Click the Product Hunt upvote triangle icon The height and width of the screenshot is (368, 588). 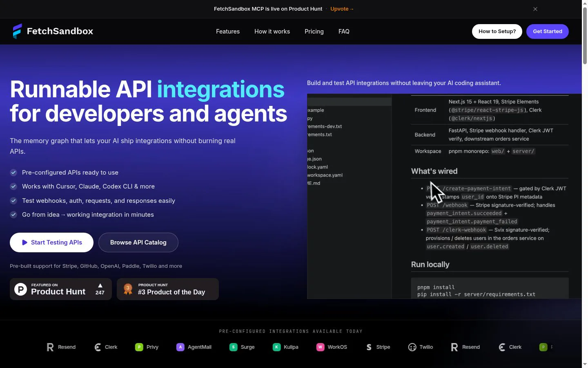(x=100, y=285)
